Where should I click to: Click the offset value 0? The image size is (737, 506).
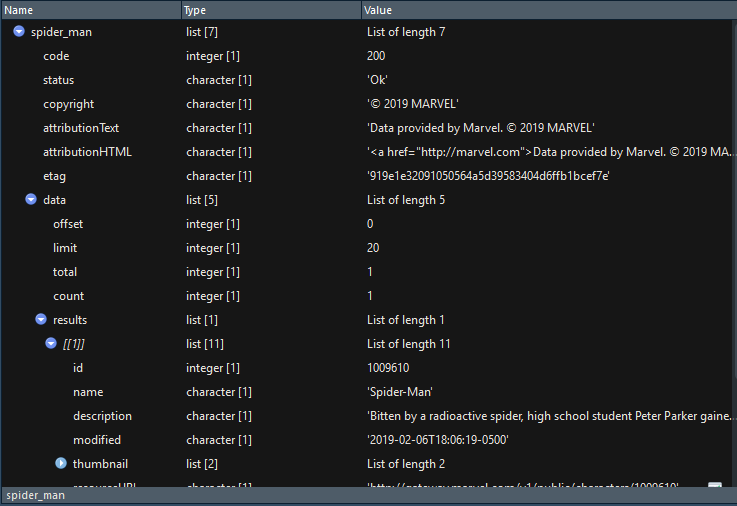click(x=370, y=224)
